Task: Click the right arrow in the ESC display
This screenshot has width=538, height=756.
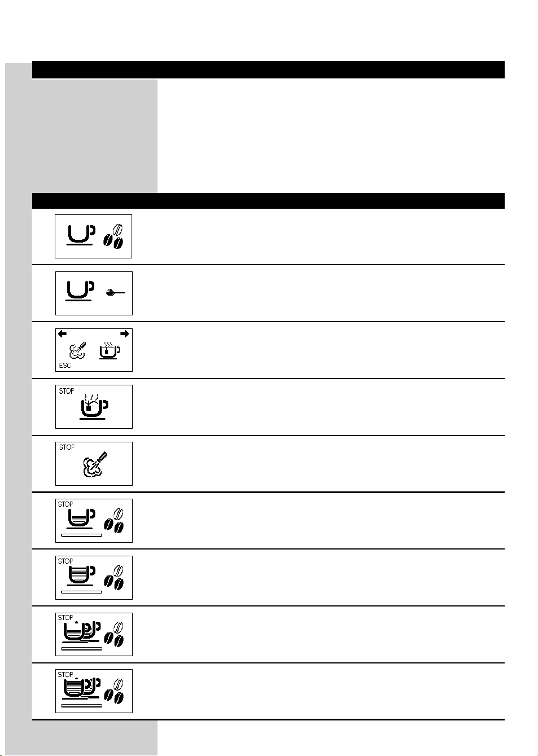Action: pos(125,334)
